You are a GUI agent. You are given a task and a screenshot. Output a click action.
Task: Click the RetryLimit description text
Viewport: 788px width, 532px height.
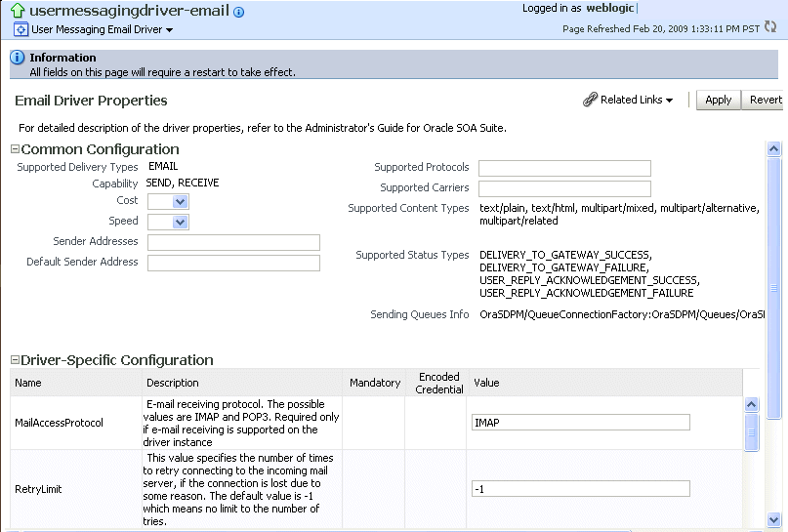click(238, 489)
